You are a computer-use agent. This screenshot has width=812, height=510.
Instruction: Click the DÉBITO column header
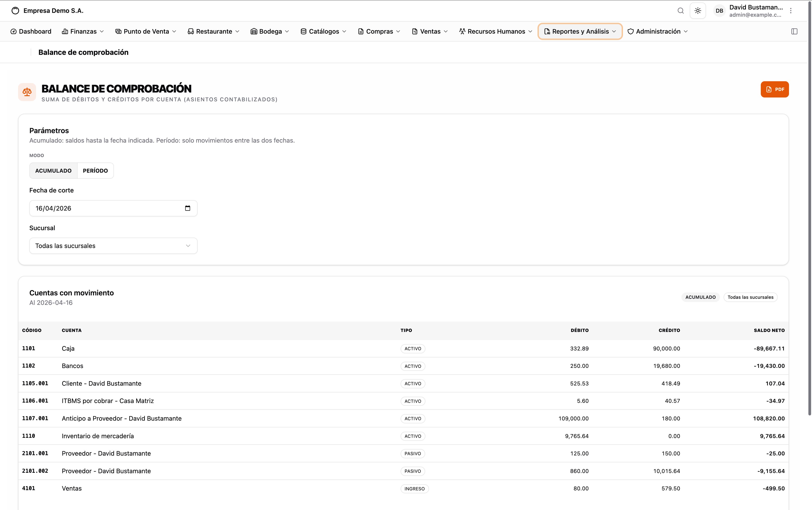(579, 330)
